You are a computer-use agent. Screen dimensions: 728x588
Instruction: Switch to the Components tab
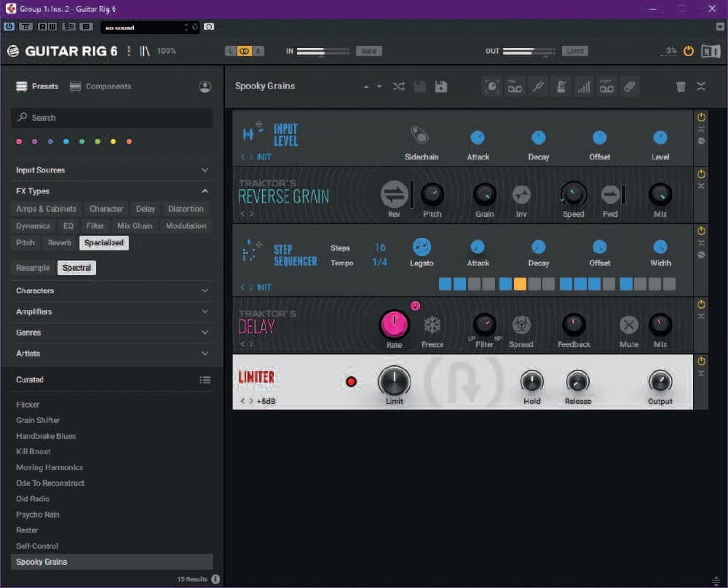pos(100,87)
